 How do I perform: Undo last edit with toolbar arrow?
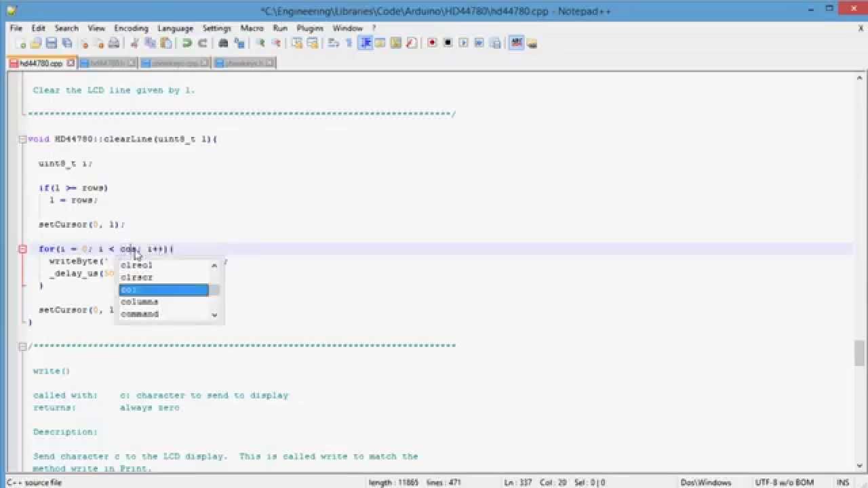tap(186, 43)
